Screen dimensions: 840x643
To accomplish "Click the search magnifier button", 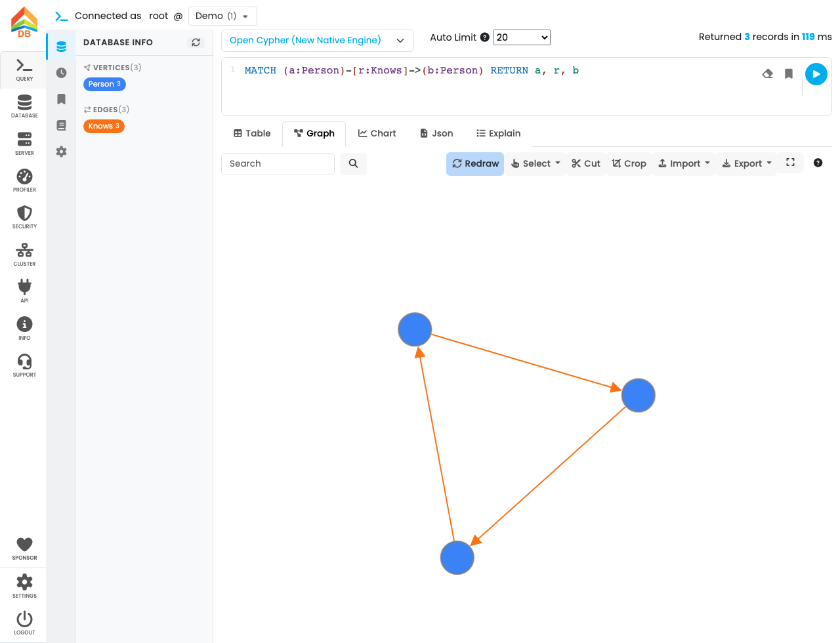I will pos(353,163).
